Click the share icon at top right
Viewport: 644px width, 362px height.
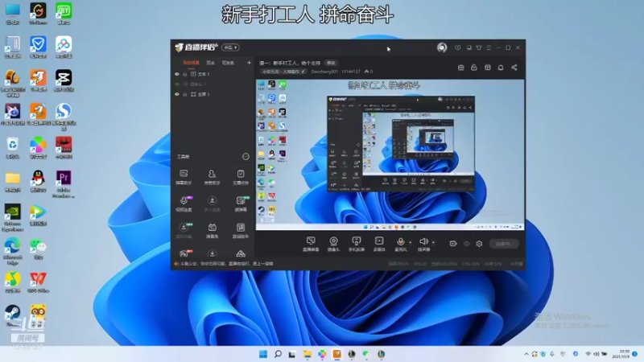514,68
